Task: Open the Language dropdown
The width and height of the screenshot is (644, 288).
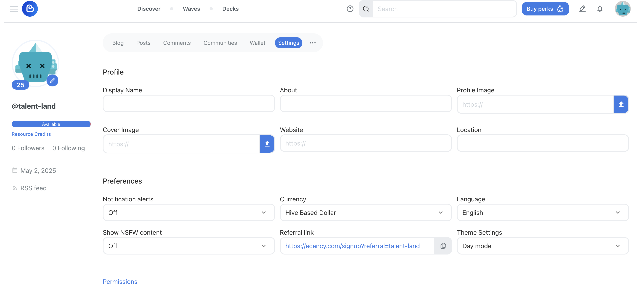Action: 543,212
